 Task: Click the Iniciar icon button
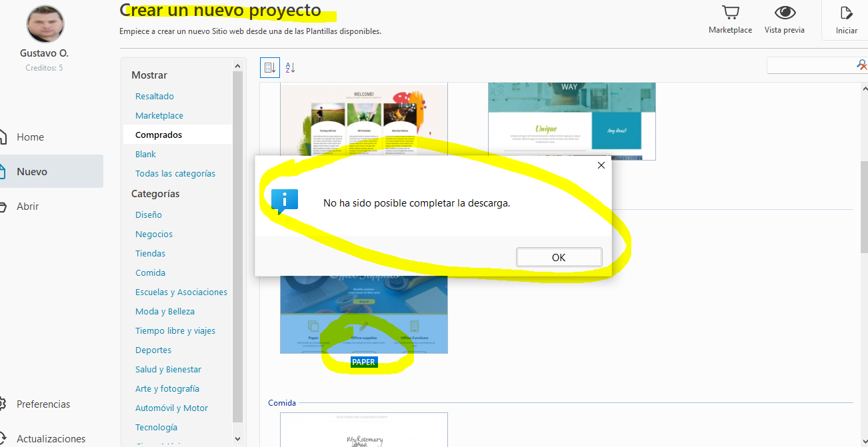coord(847,13)
